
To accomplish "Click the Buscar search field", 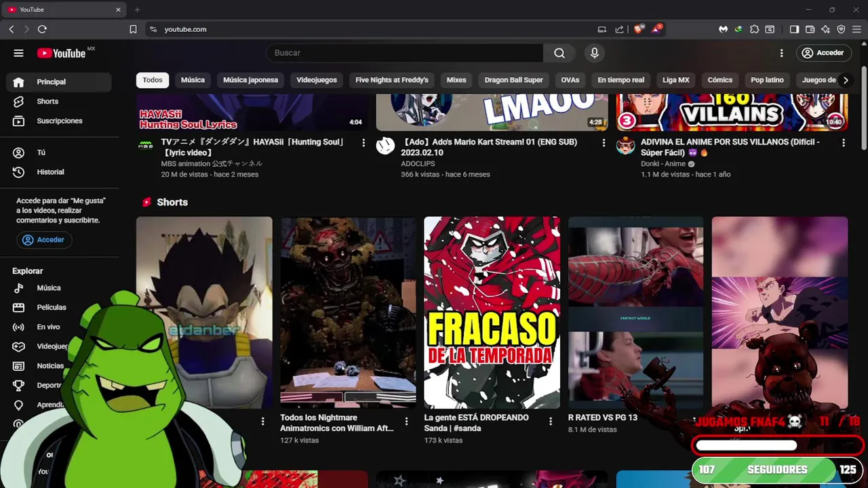I will pyautogui.click(x=405, y=53).
